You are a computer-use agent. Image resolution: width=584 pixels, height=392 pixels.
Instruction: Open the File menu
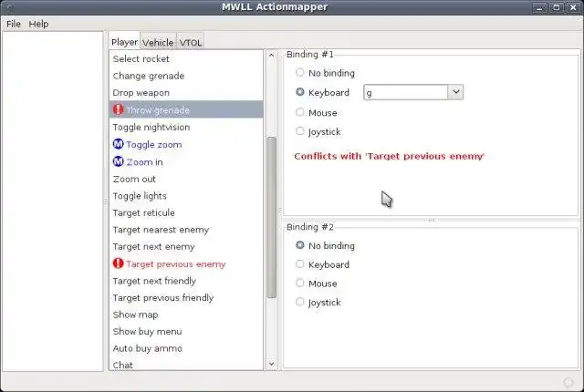[14, 24]
